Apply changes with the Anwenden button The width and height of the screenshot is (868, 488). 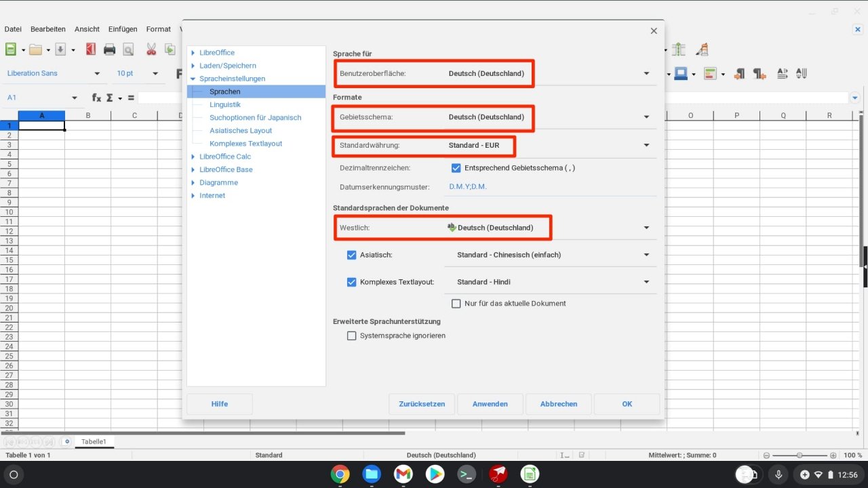coord(490,404)
